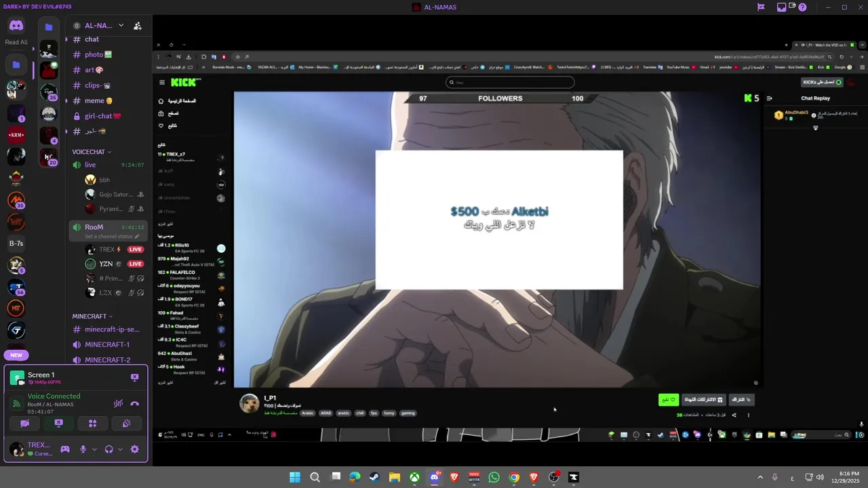Image resolution: width=868 pixels, height=488 pixels.
Task: Open Kick hamburger menu in stream
Action: tap(161, 82)
